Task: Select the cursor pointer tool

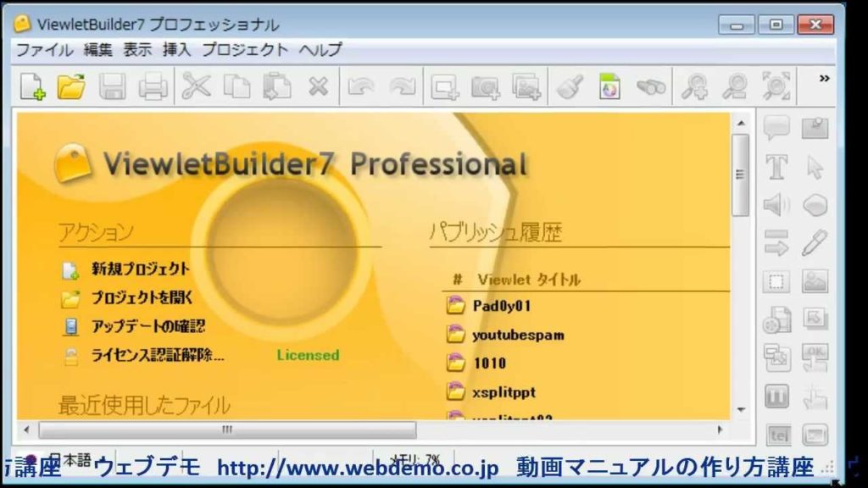Action: coord(815,167)
